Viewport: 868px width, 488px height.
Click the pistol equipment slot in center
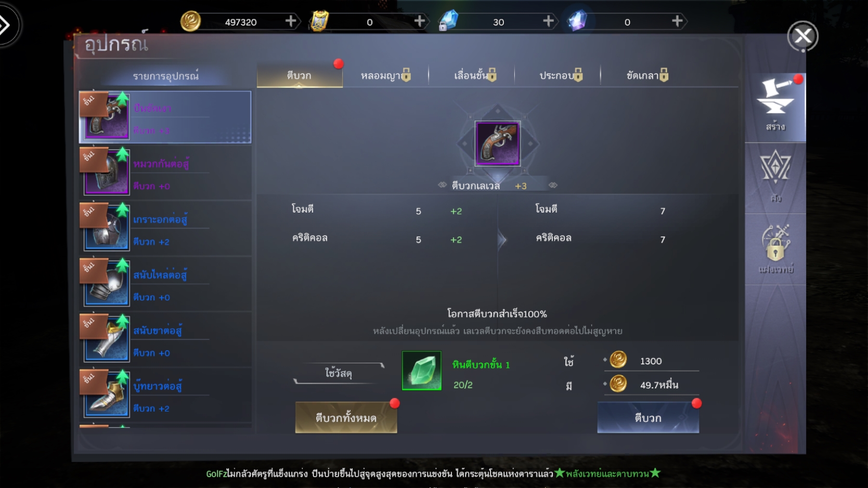497,143
